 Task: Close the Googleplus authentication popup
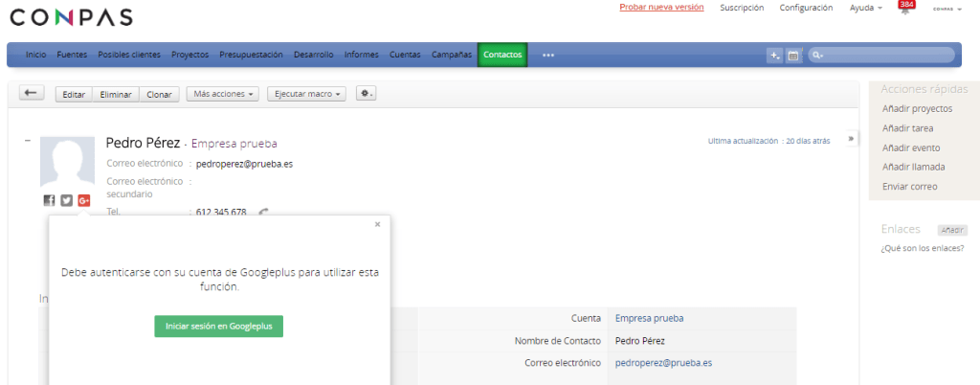377,224
